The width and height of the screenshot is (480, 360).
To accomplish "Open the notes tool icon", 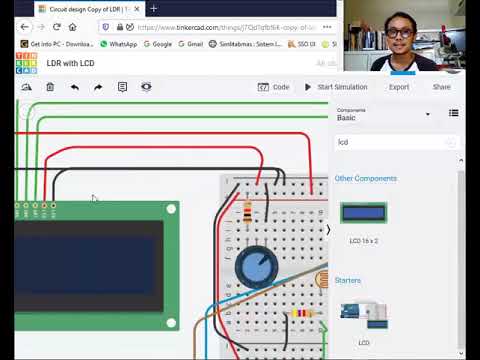I will [122, 87].
